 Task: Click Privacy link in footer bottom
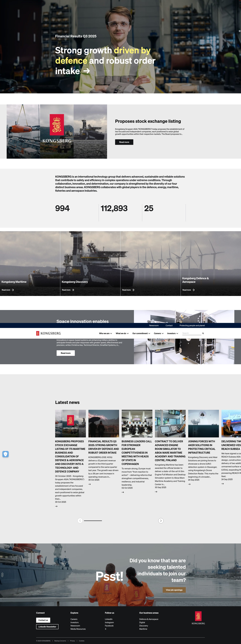point(73,641)
